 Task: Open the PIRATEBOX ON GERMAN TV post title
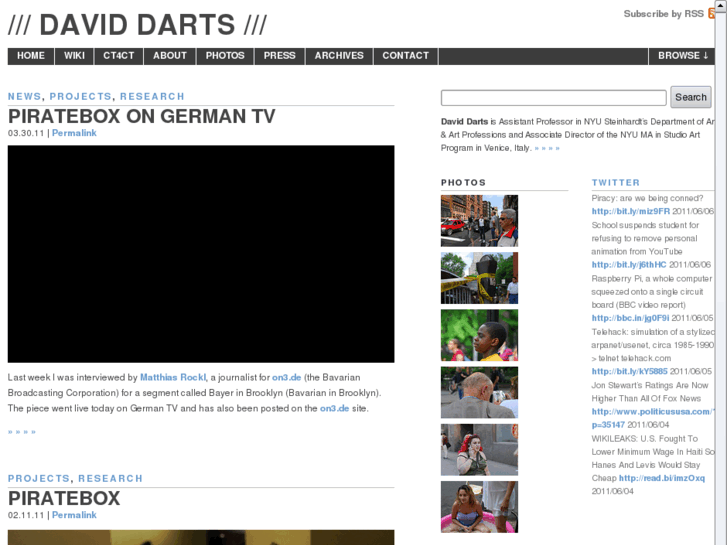pos(141,116)
